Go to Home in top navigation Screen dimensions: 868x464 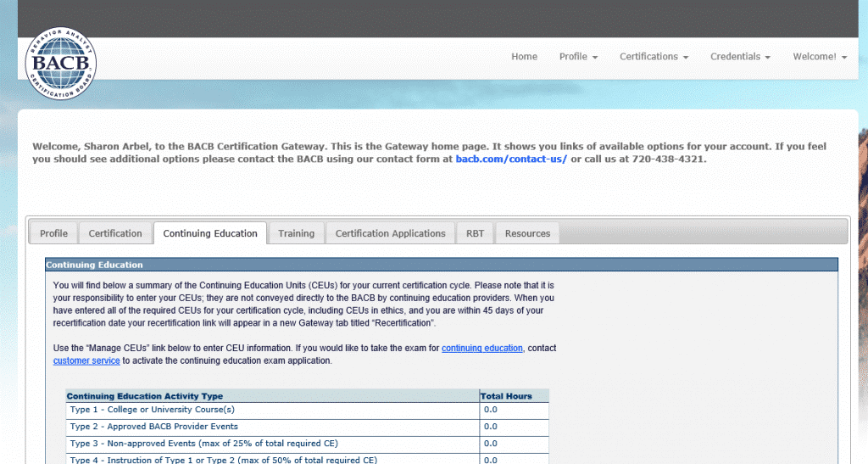[524, 57]
